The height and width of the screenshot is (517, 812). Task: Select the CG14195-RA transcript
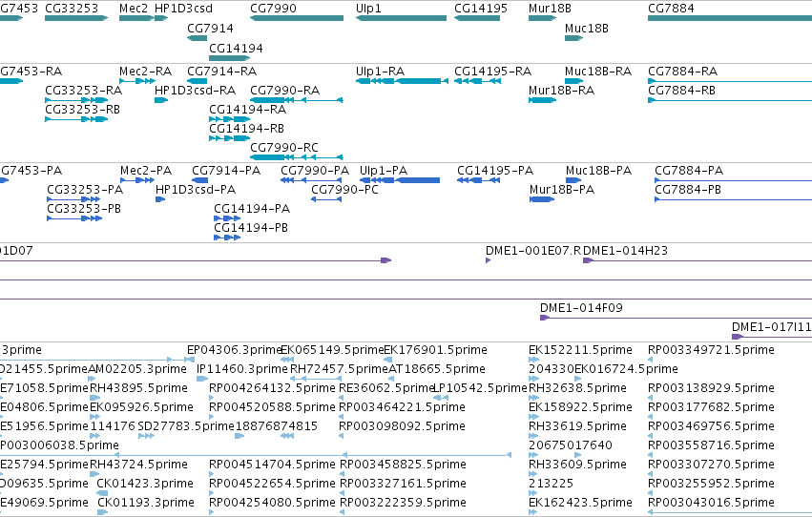pyautogui.click(x=477, y=81)
